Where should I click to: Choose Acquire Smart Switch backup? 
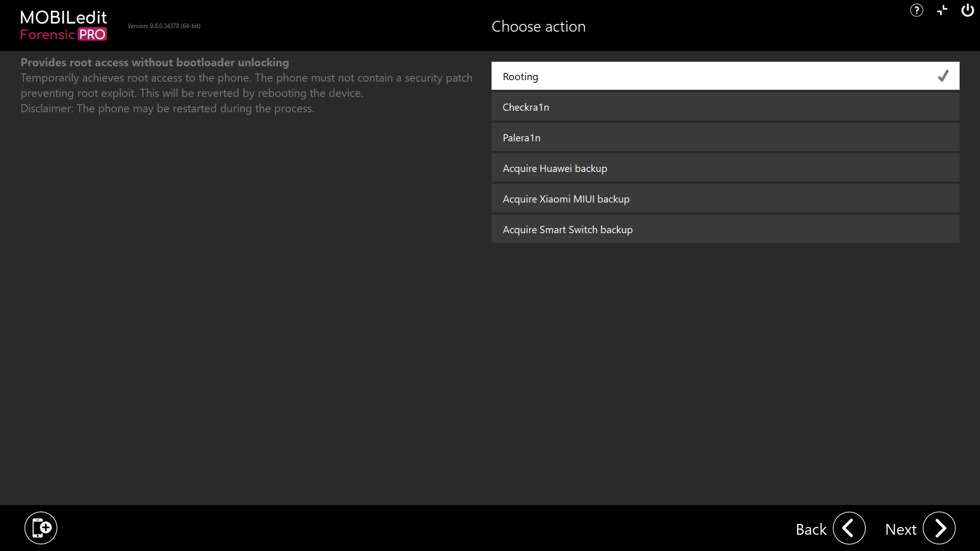(x=725, y=229)
